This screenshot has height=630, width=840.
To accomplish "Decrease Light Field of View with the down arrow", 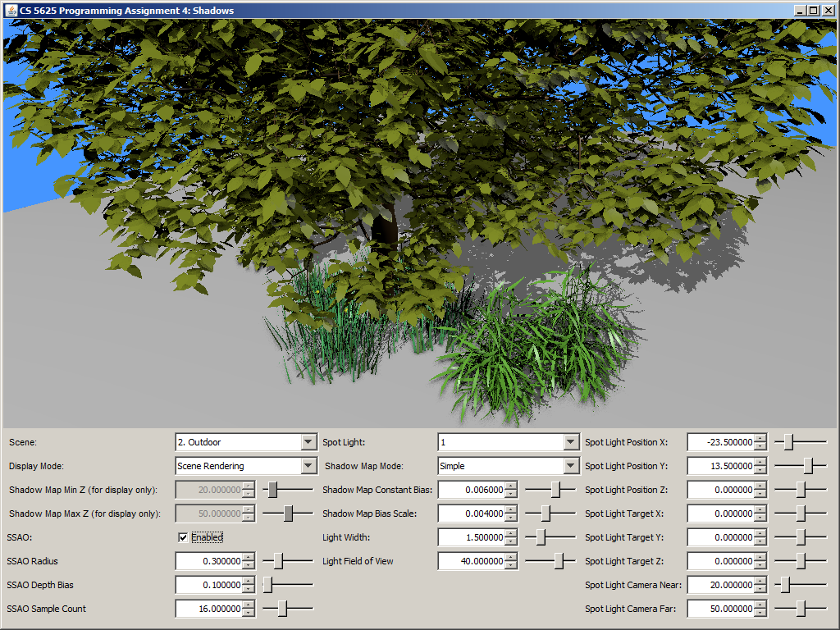I will [511, 565].
